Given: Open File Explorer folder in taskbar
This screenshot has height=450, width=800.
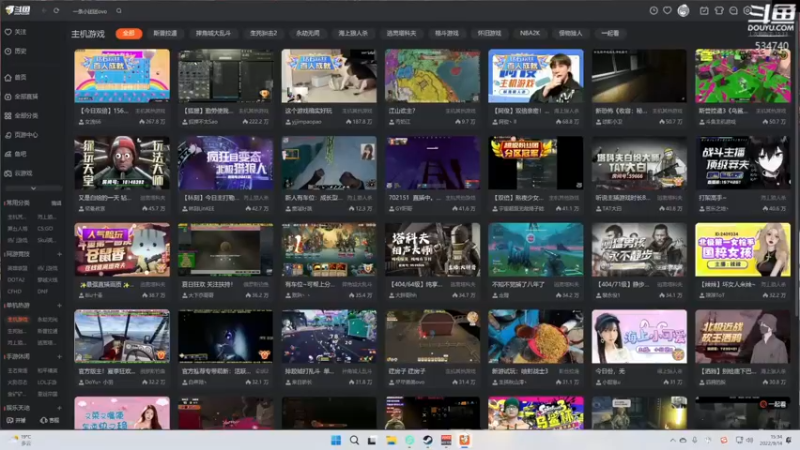Looking at the screenshot, I should (x=391, y=440).
